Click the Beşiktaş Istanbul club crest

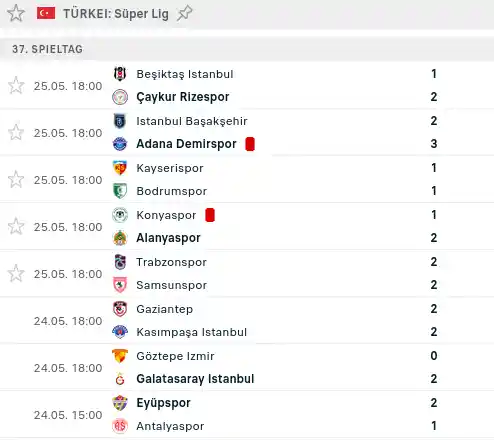coord(120,74)
